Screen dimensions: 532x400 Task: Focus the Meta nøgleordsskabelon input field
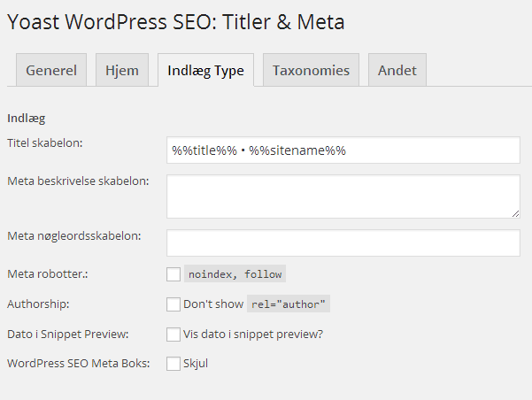click(x=343, y=242)
